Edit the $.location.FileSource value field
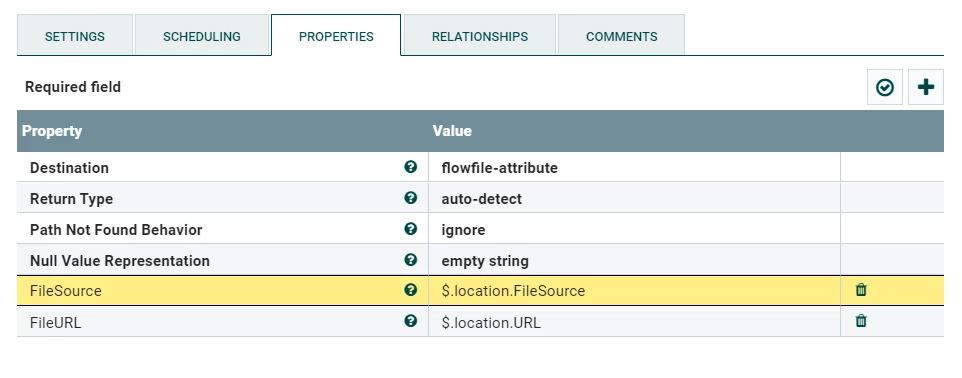 pyautogui.click(x=634, y=290)
